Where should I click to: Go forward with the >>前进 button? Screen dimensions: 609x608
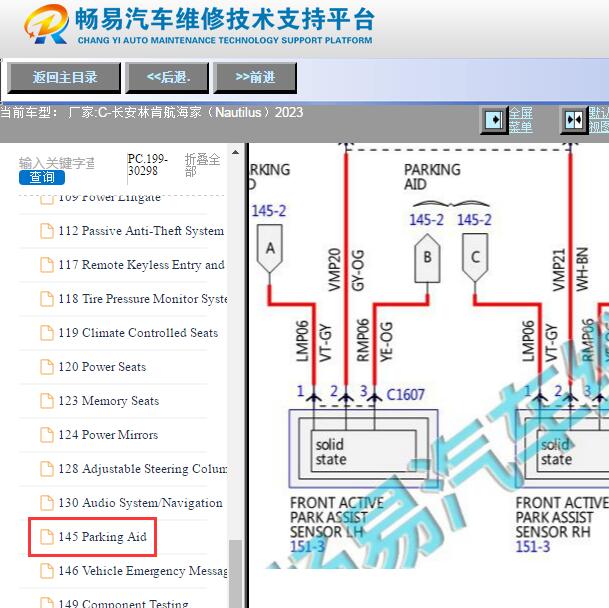[x=255, y=78]
